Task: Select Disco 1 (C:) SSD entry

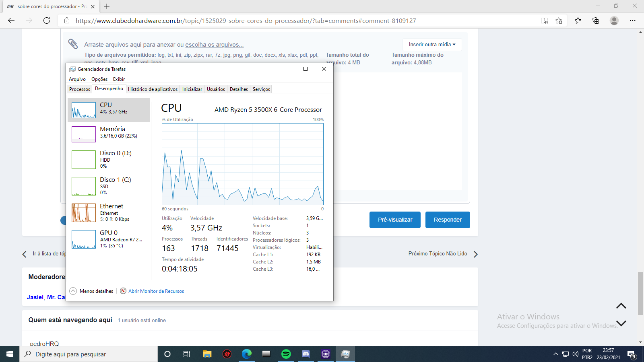Action: (109, 186)
